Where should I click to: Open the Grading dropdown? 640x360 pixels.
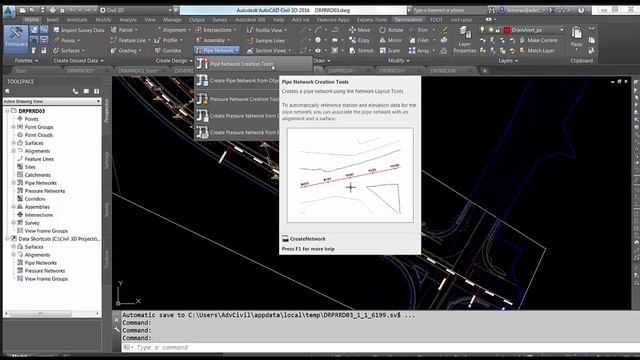click(126, 51)
